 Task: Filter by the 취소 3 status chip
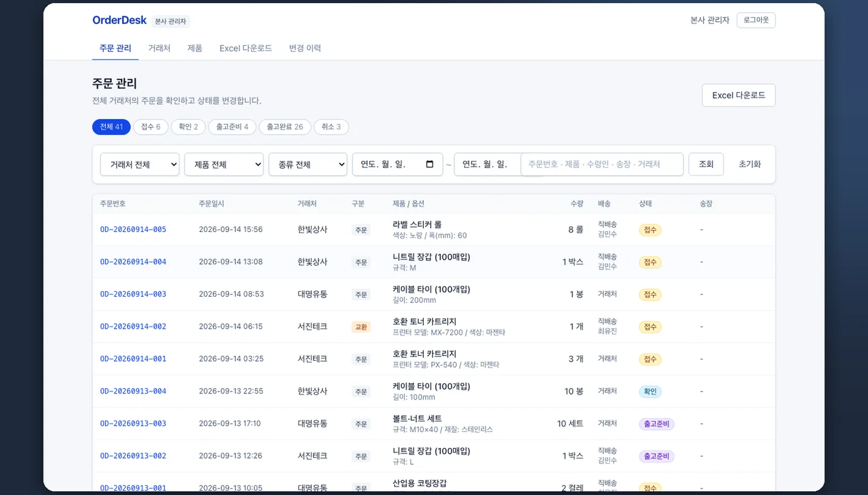click(x=331, y=127)
